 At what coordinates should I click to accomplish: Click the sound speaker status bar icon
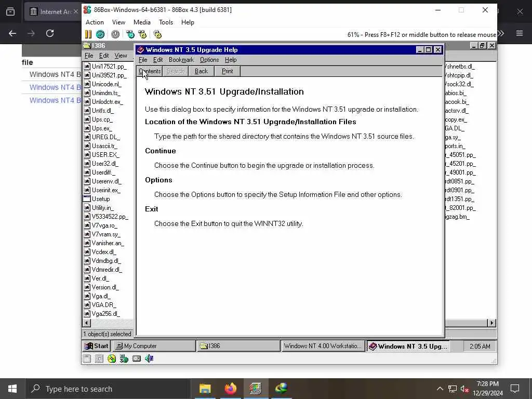pos(149,358)
